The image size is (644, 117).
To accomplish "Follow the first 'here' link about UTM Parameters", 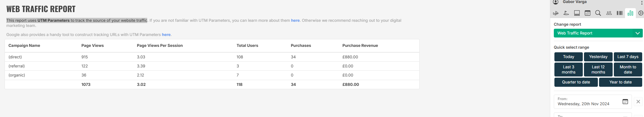I will pos(295,21).
